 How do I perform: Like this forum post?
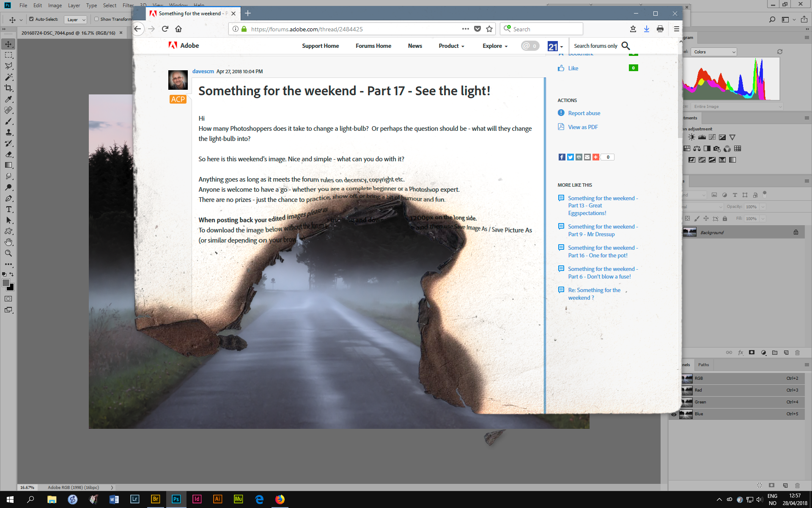tap(573, 68)
